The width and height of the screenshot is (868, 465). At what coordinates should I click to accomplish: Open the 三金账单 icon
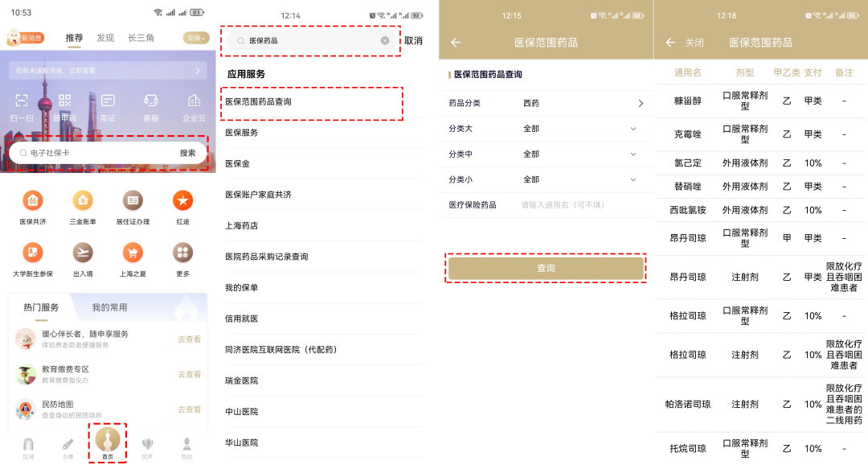click(83, 201)
